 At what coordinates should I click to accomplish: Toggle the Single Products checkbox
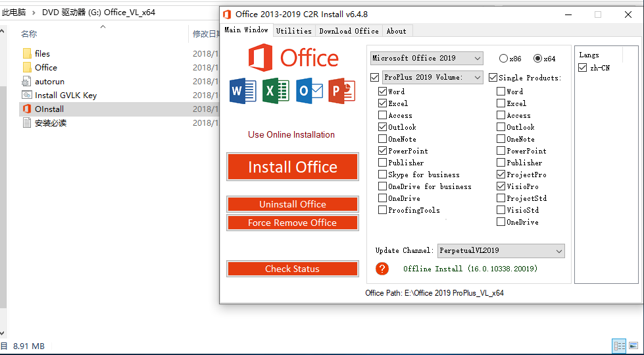pos(493,77)
